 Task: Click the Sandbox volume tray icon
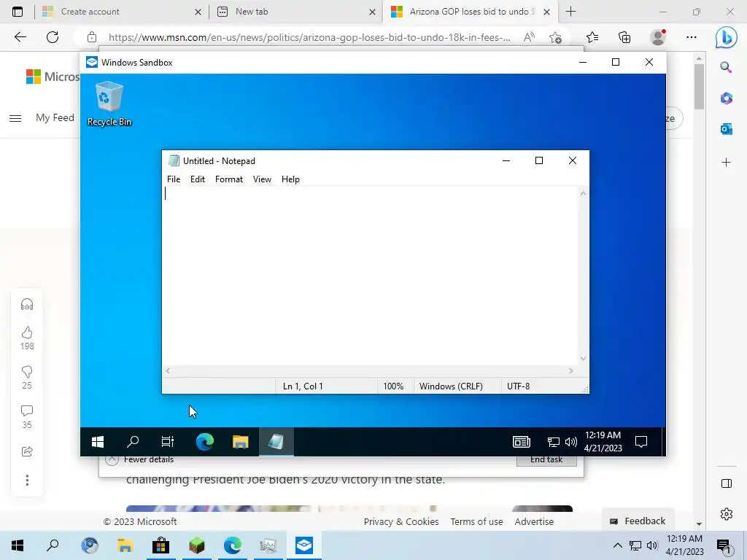[x=570, y=442]
